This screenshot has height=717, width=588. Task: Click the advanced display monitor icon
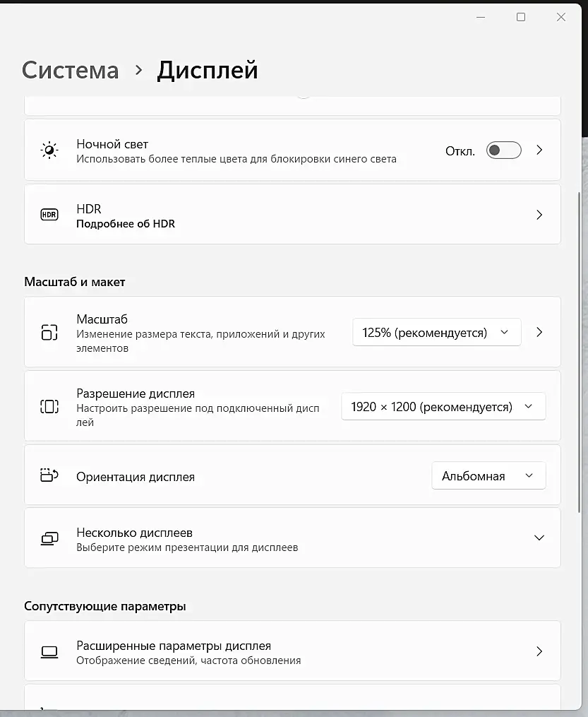click(x=49, y=651)
